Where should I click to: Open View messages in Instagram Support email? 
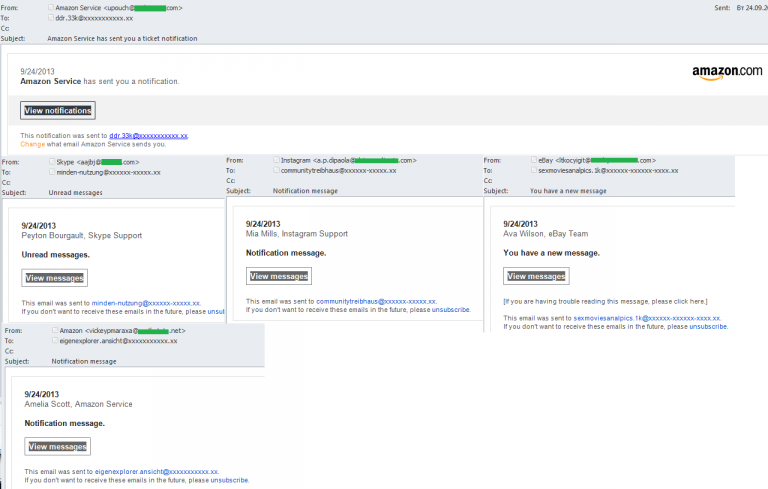click(x=279, y=276)
